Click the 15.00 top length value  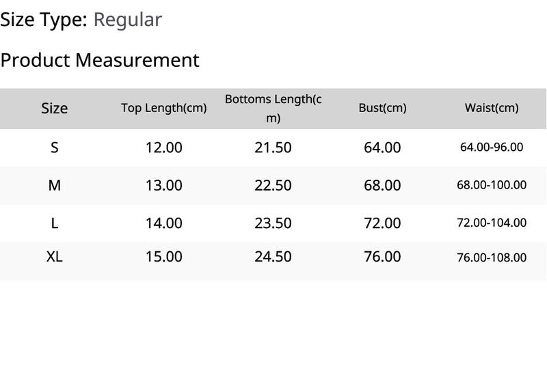coord(164,257)
